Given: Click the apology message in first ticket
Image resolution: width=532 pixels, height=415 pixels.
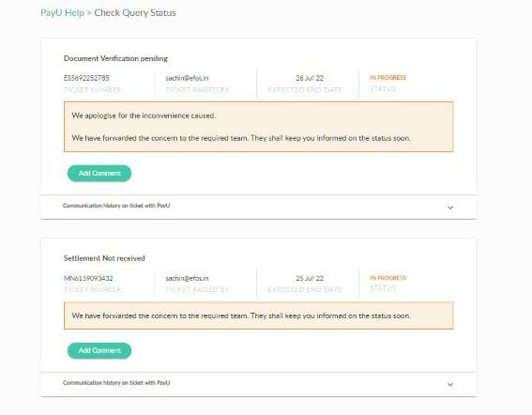Looking at the screenshot, I should coord(144,115).
